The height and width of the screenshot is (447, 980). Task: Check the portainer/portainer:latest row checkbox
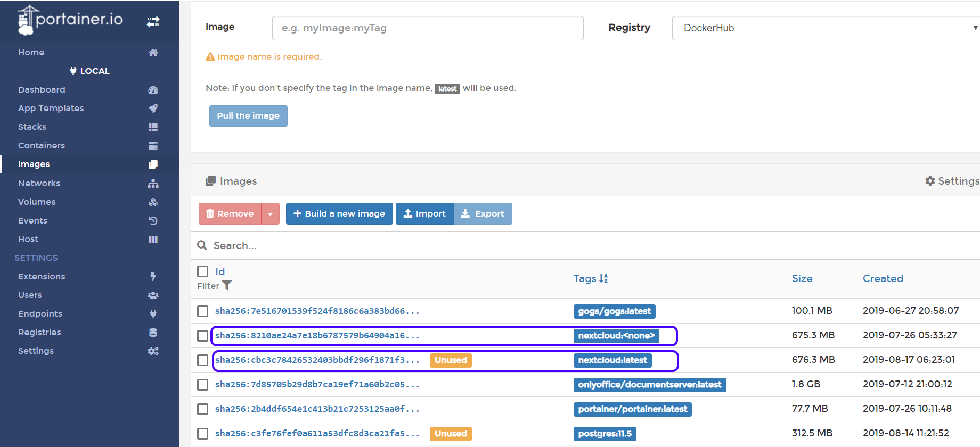tap(202, 409)
